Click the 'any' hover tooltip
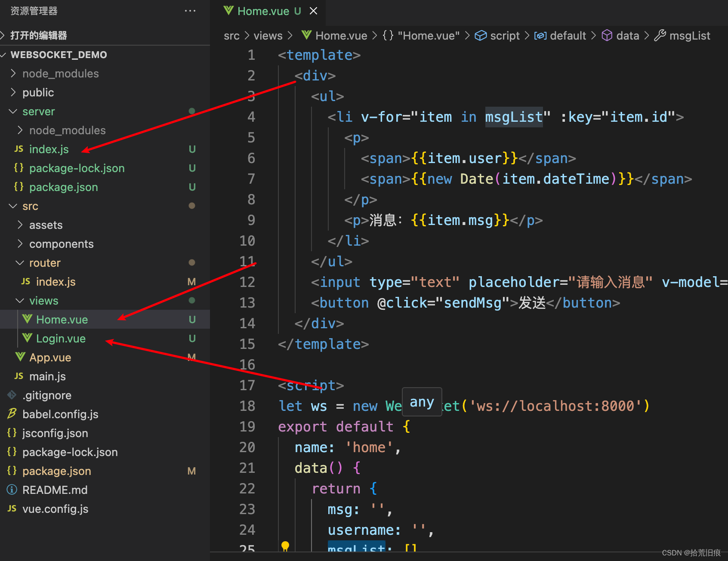The width and height of the screenshot is (728, 561). 422,402
